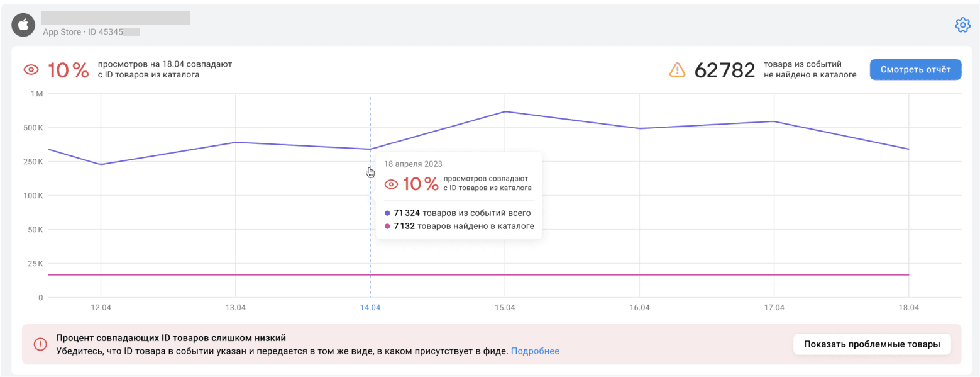
Task: Select the 12.04 date on the axis
Action: (101, 308)
